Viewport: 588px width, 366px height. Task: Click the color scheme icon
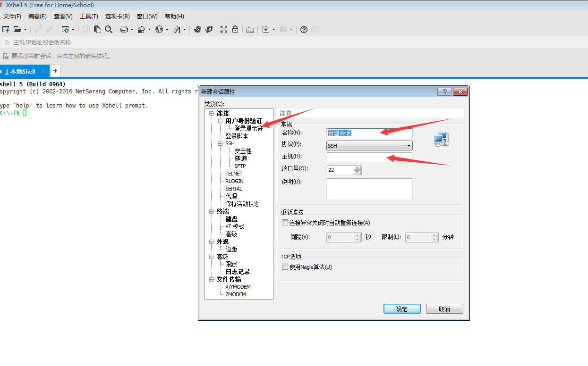141,29
